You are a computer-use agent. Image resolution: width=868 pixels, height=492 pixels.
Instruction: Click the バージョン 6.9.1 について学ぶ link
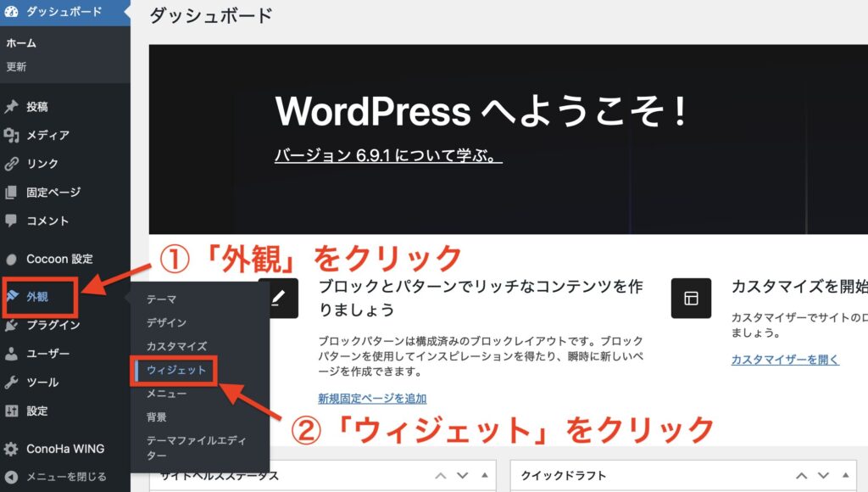tap(388, 156)
